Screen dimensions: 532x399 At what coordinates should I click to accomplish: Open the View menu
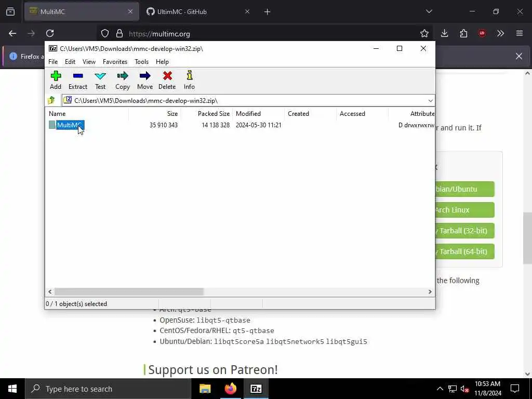coord(89,62)
